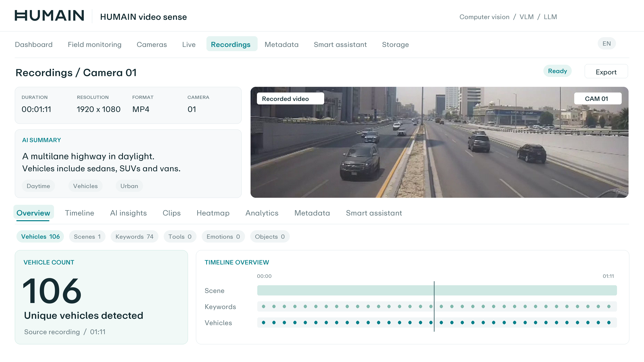The width and height of the screenshot is (644, 362).
Task: Click the EN language selector
Action: point(606,44)
